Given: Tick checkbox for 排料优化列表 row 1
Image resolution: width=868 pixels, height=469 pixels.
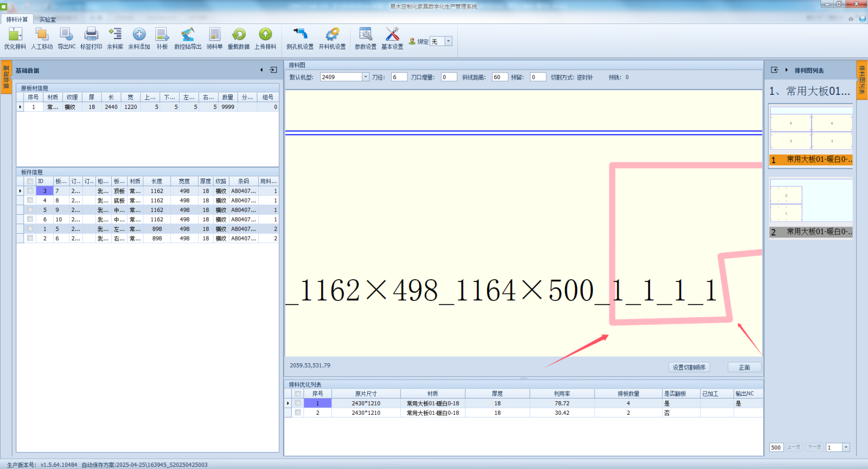Looking at the screenshot, I should [298, 403].
